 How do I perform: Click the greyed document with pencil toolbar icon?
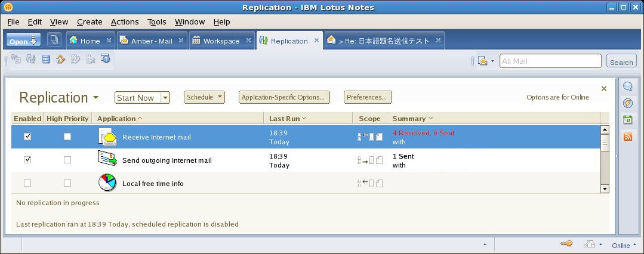[76, 59]
